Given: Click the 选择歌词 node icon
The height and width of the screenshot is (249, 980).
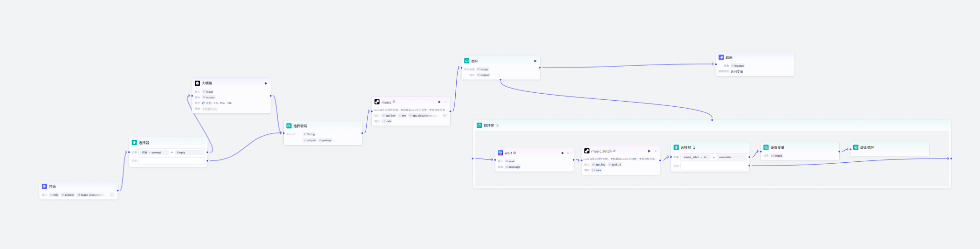Looking at the screenshot, I should coord(289,126).
